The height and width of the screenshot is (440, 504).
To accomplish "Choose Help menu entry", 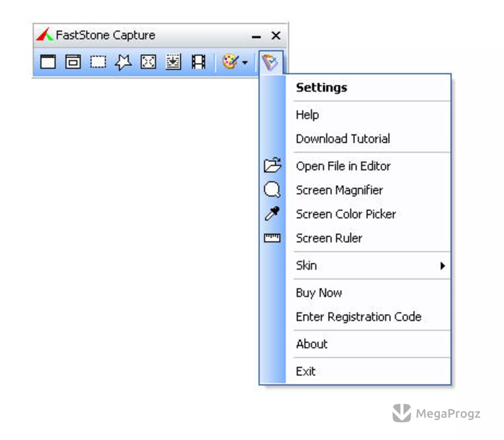I will pyautogui.click(x=368, y=115).
